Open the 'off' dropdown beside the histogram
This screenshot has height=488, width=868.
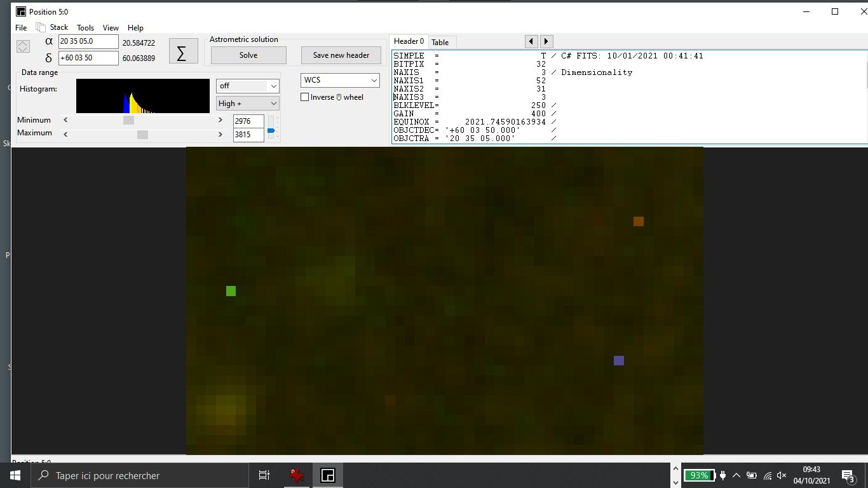click(x=248, y=86)
